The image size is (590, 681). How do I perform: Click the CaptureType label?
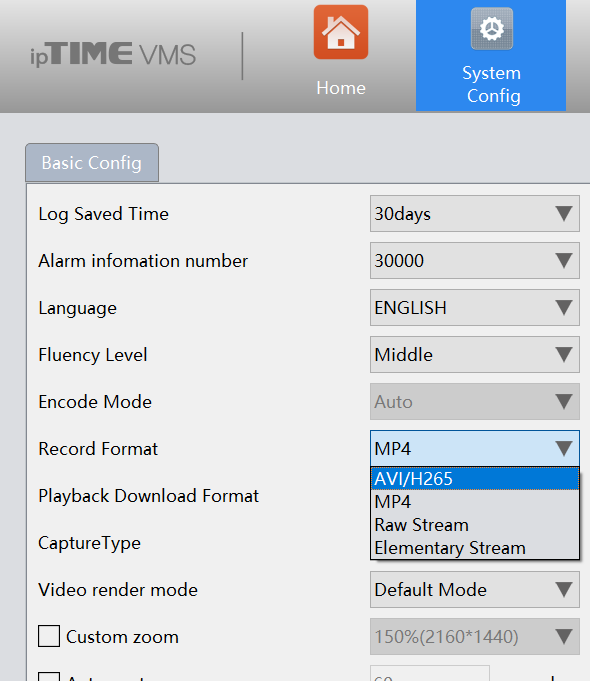tap(89, 543)
